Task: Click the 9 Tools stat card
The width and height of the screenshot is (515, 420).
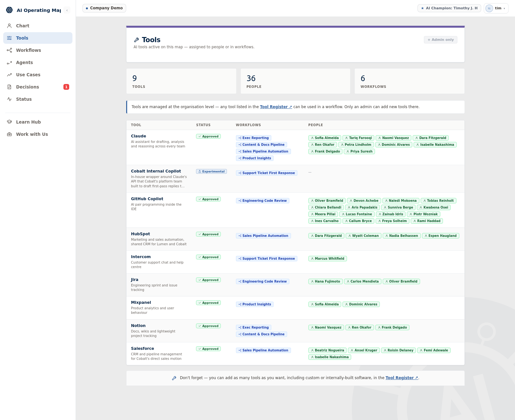Action: pos(181,81)
